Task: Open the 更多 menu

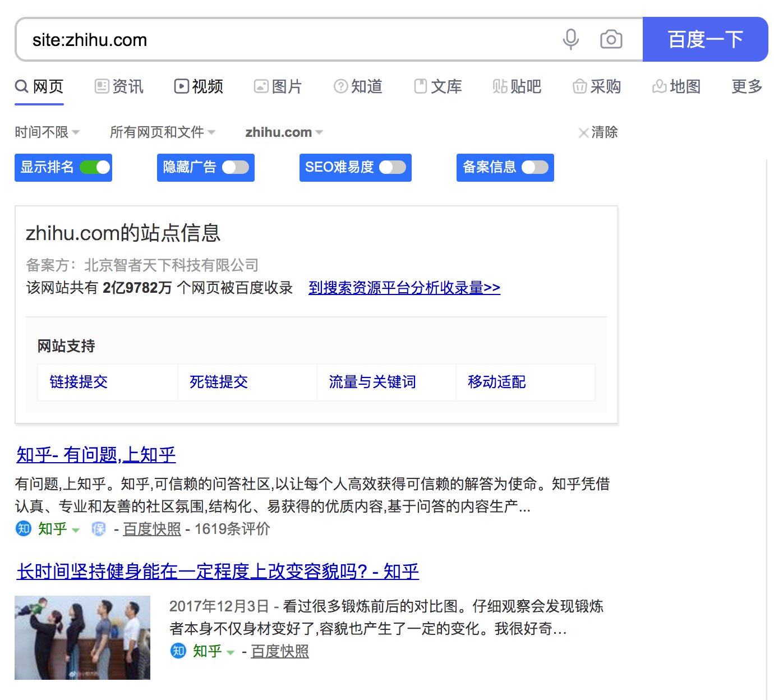Action: [x=747, y=86]
